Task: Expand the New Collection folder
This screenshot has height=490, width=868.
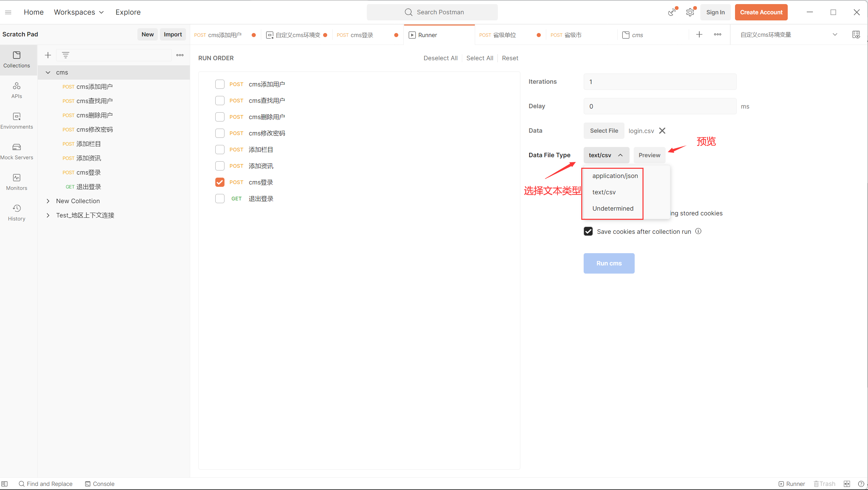Action: [x=48, y=201]
